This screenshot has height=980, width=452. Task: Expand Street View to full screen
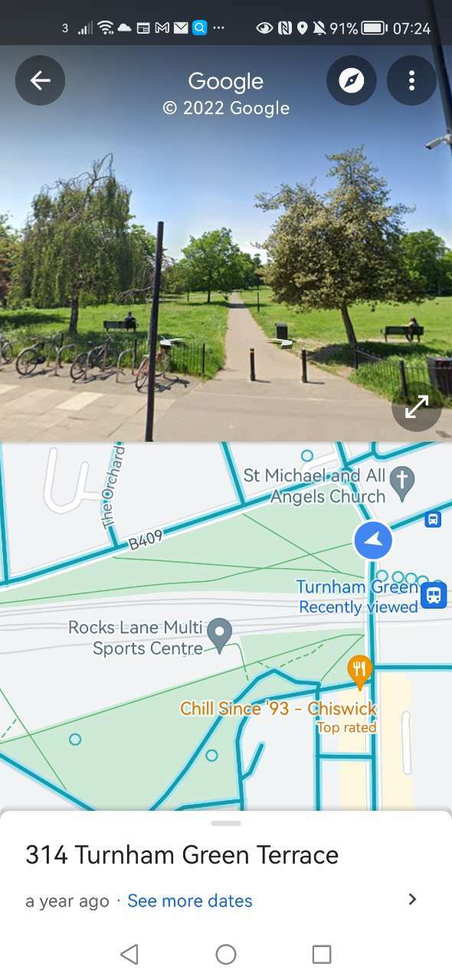click(x=417, y=407)
